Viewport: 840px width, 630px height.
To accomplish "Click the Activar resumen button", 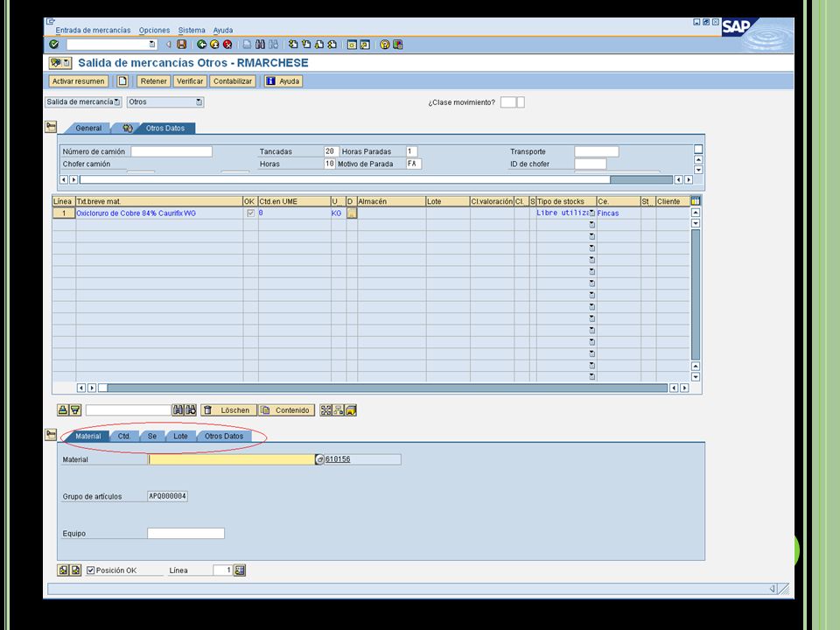I will [78, 80].
